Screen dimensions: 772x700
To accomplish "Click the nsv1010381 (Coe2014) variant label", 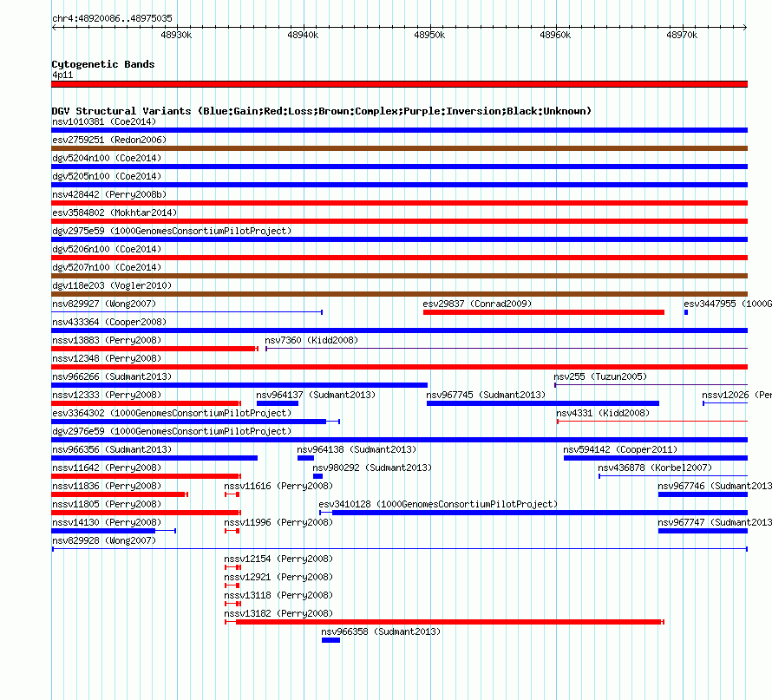I will (104, 121).
